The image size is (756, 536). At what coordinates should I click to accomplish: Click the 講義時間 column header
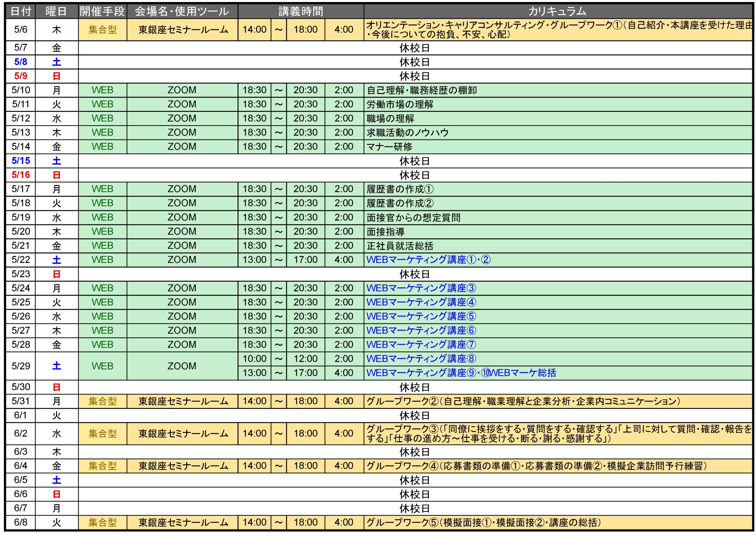click(301, 12)
